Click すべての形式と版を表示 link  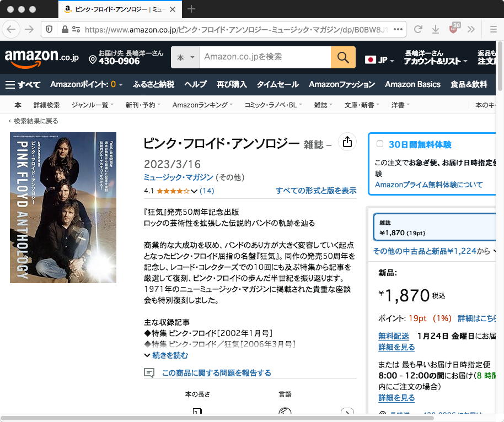(316, 191)
